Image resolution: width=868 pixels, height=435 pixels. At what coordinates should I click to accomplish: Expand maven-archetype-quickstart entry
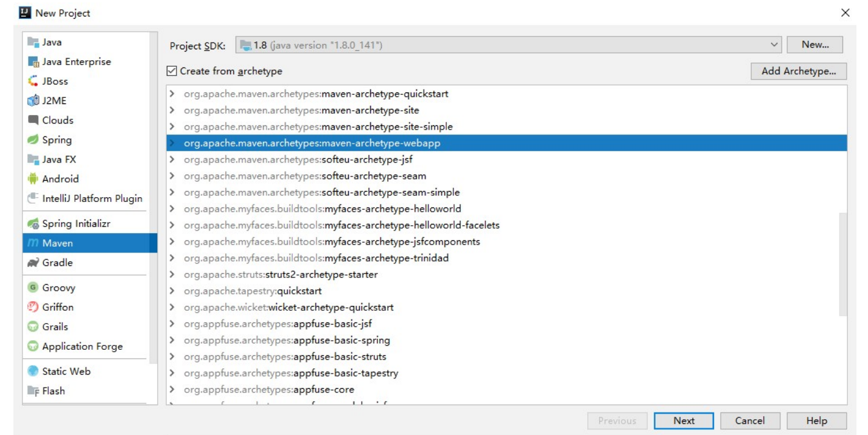click(172, 94)
